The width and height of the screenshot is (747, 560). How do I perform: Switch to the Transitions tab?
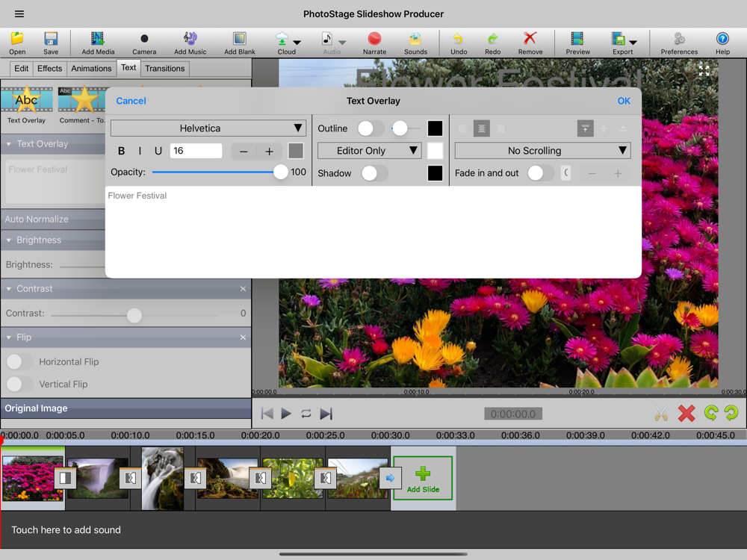[x=164, y=69]
